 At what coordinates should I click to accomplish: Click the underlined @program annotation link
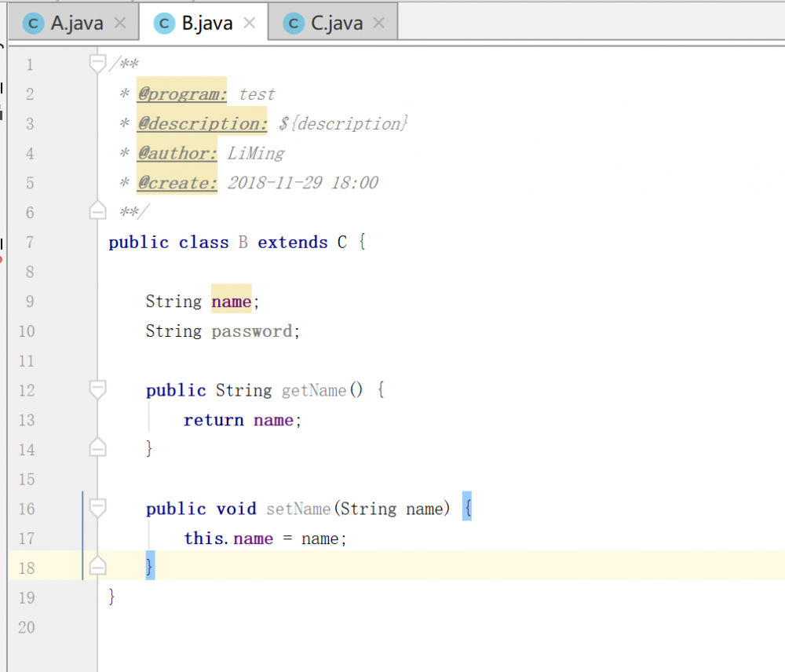181,93
